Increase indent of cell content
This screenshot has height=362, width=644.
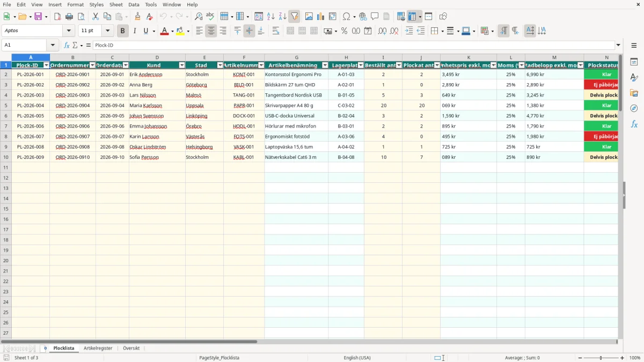[409, 31]
